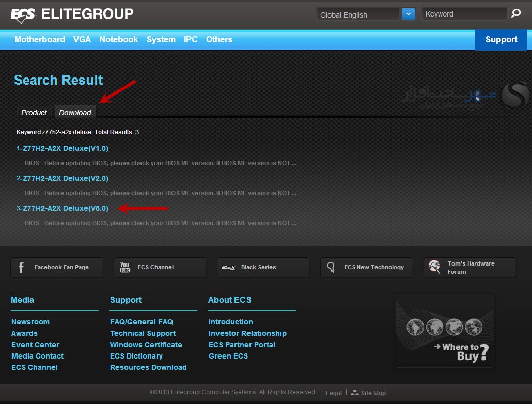
Task: Open result Z77H2-A2X Deluxe(V1.0)
Action: tap(66, 148)
